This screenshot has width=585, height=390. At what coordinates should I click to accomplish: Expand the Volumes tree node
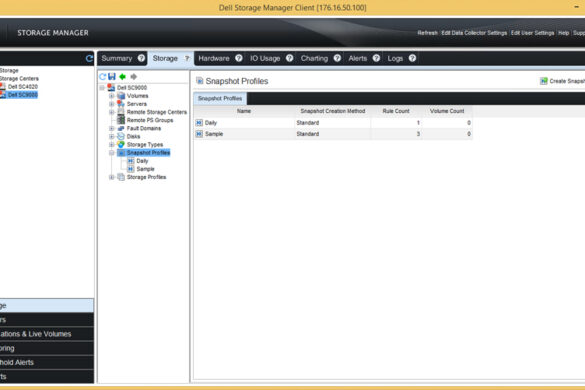coord(112,96)
